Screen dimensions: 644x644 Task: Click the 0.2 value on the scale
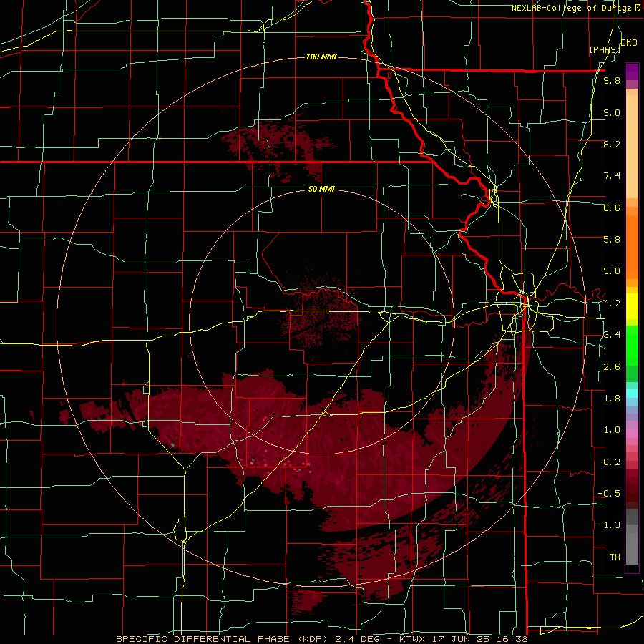[612, 462]
